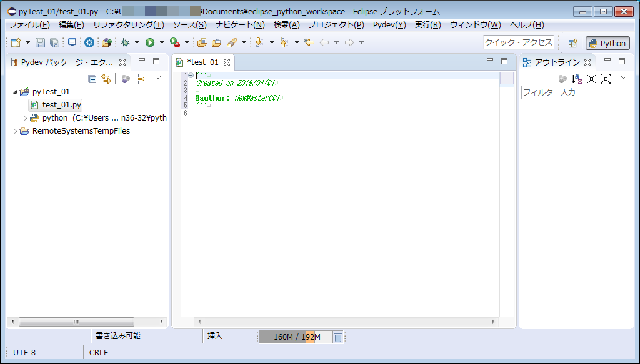The height and width of the screenshot is (364, 640).
Task: Open the 実行(R) menu
Action: tap(427, 25)
